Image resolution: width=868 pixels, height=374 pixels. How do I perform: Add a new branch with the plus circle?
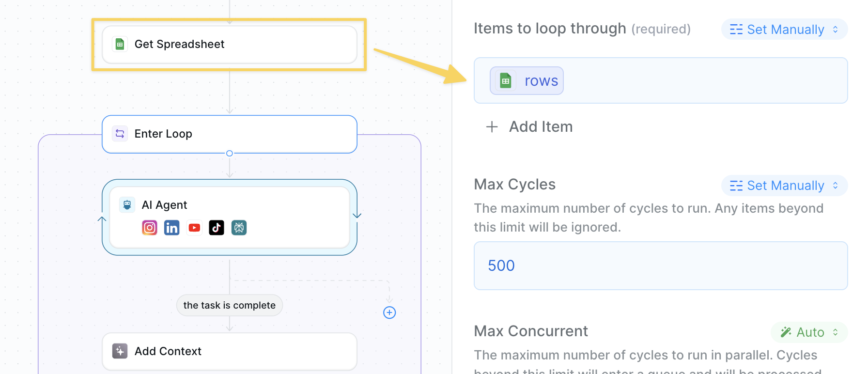[x=389, y=312]
